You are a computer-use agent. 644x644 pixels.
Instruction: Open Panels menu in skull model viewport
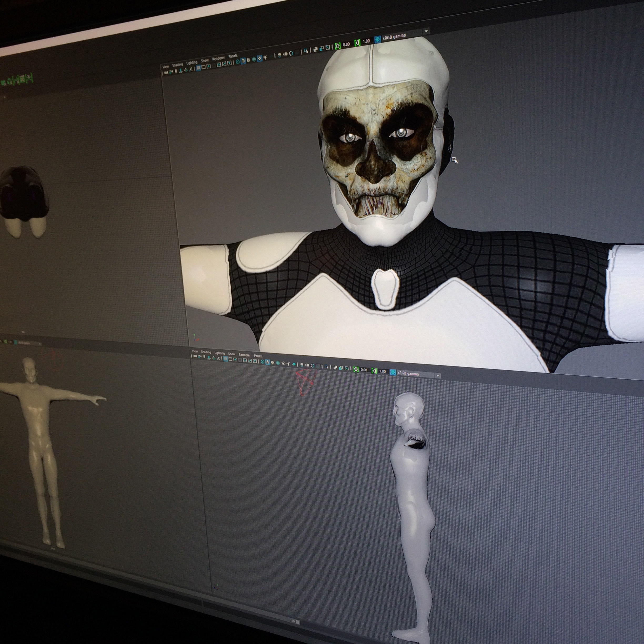233,56
